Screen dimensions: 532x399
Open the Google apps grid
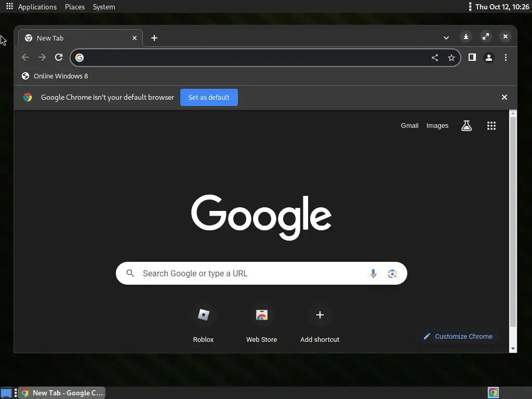[491, 126]
